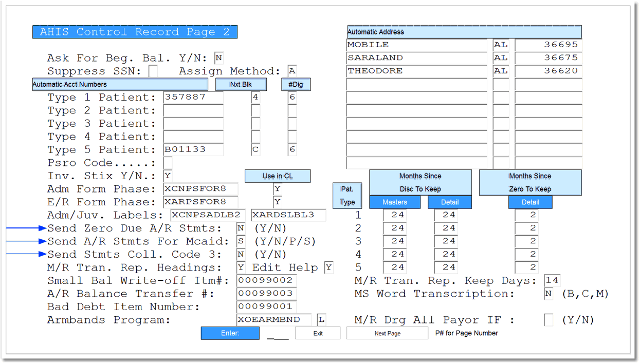Select Send Stmts Coll. Code 3 field
Screen dimensions: 640x364
(241, 255)
